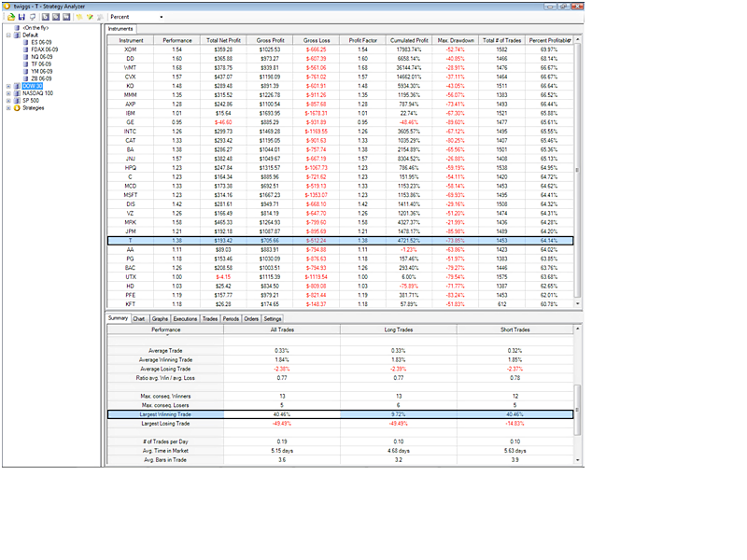Click the list icon beside SP 500
The width and height of the screenshot is (747, 560).
click(17, 101)
